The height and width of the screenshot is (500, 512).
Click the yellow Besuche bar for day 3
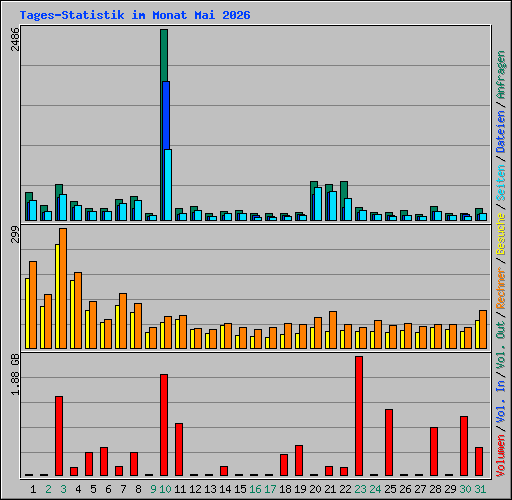tap(57, 296)
